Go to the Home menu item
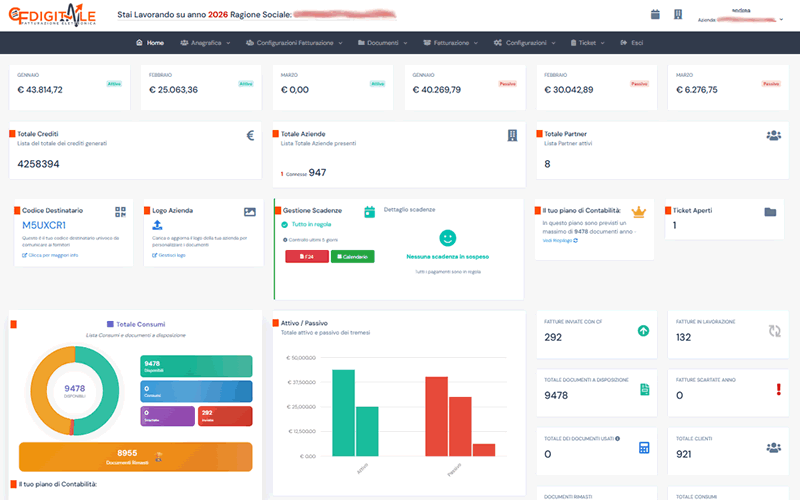 pyautogui.click(x=150, y=43)
